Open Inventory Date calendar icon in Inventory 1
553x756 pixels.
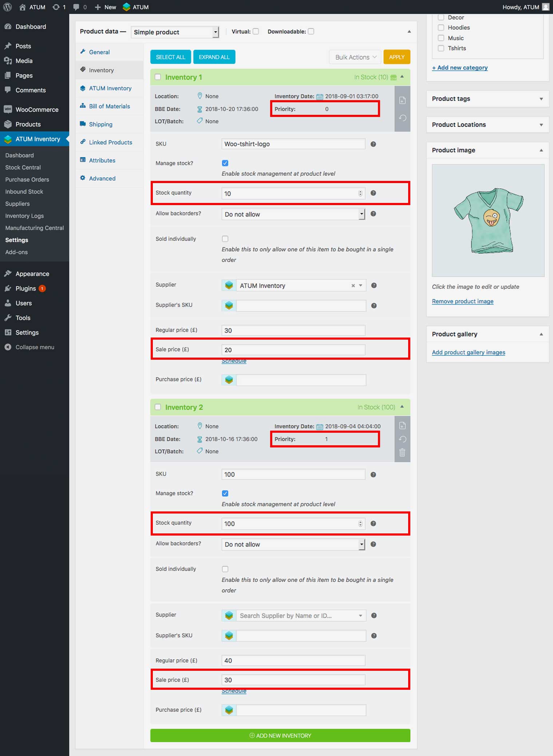pos(319,96)
